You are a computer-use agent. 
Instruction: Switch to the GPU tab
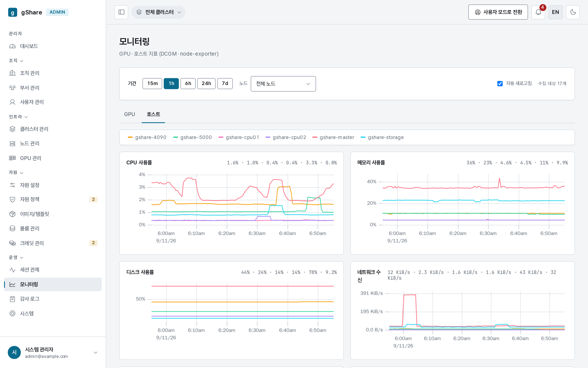pos(130,114)
